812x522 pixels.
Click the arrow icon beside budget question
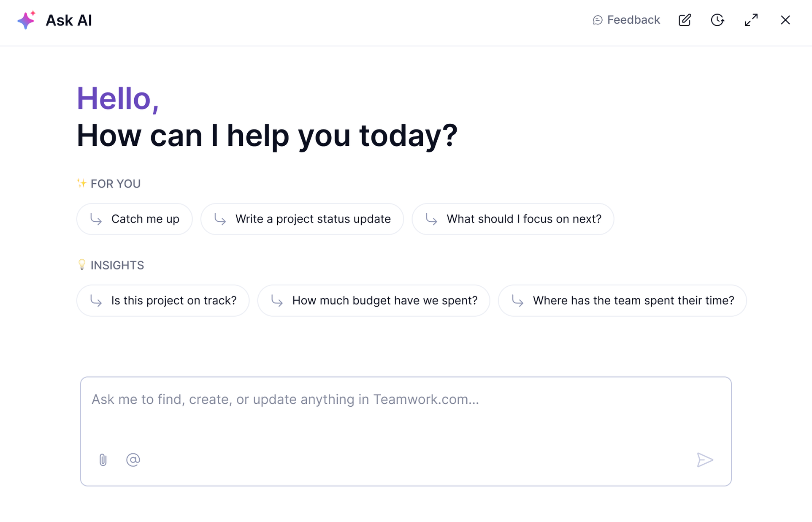[277, 300]
